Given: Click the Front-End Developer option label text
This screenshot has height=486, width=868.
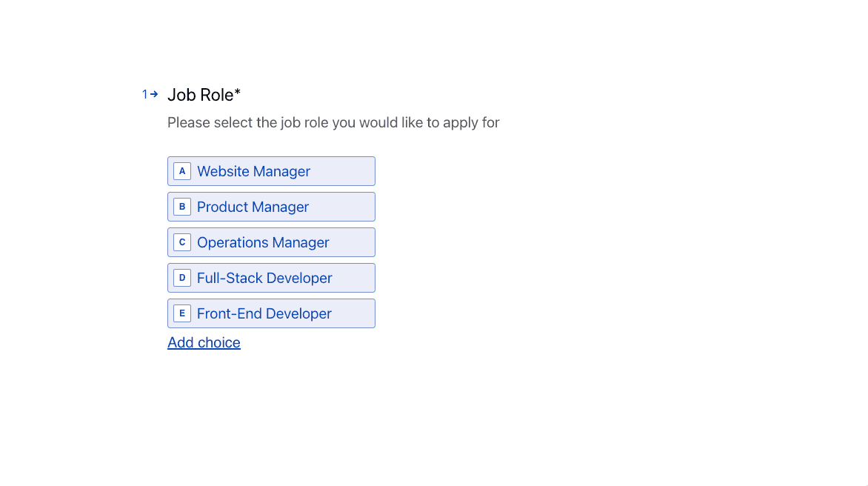Looking at the screenshot, I should pyautogui.click(x=264, y=313).
